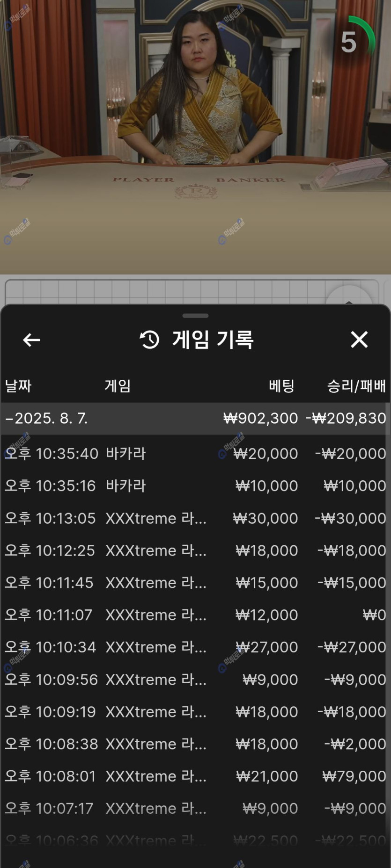This screenshot has height=868, width=391.
Task: Click the -₩2,000 result amount
Action: coord(355,744)
